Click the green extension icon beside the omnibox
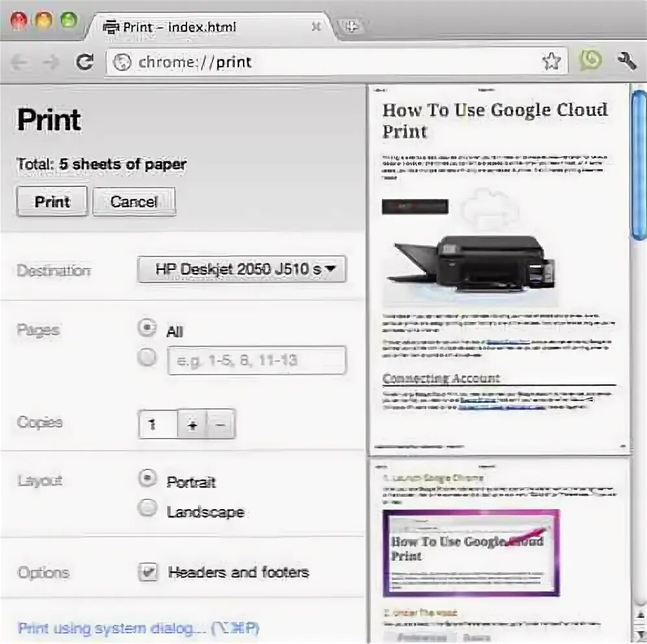Viewport: 647px width, 644px height. tap(590, 62)
